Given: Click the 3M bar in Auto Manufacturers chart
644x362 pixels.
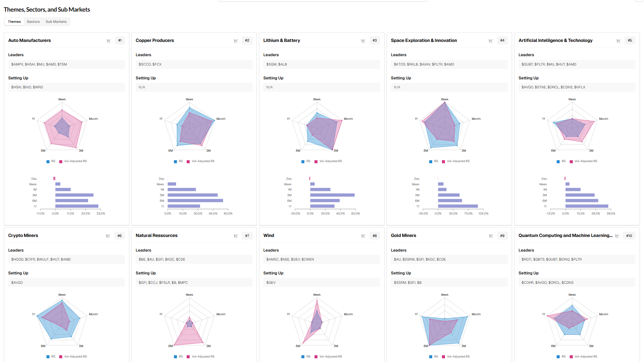Looking at the screenshot, I should pos(74,195).
